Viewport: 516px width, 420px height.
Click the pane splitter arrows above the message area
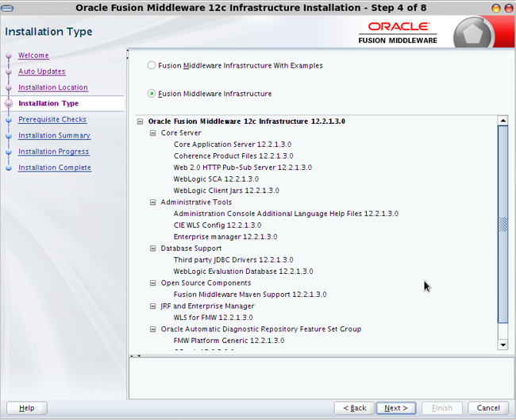[x=136, y=356]
